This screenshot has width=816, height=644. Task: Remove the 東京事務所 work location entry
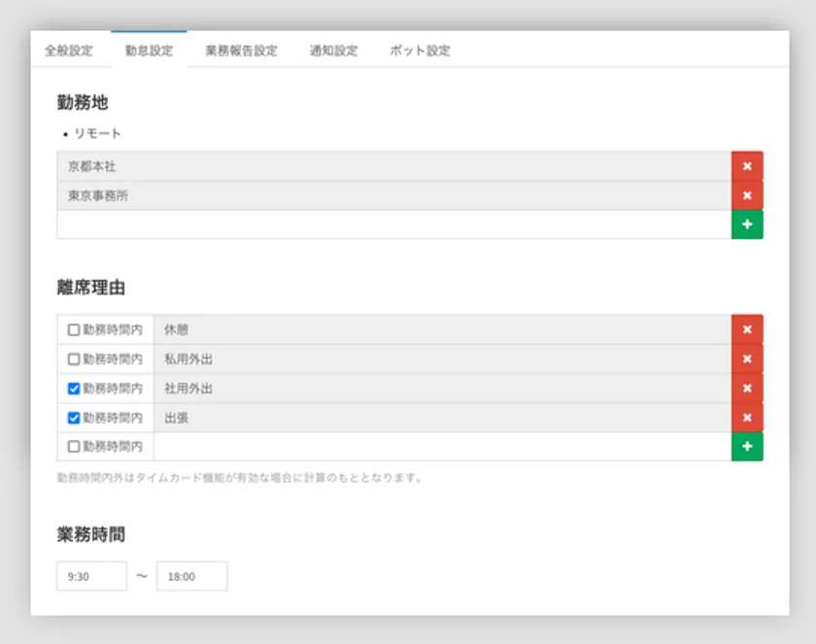[x=747, y=195]
